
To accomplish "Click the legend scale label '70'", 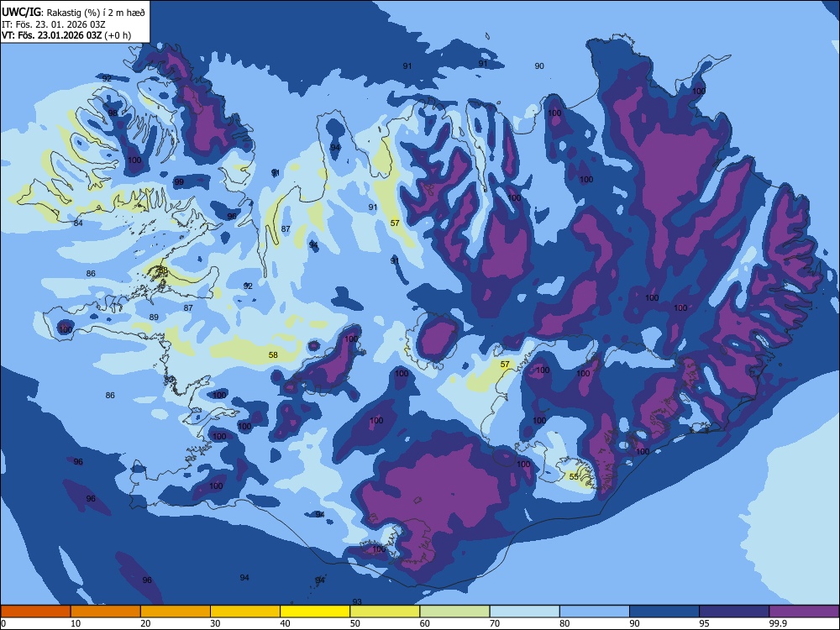I will pos(495,623).
